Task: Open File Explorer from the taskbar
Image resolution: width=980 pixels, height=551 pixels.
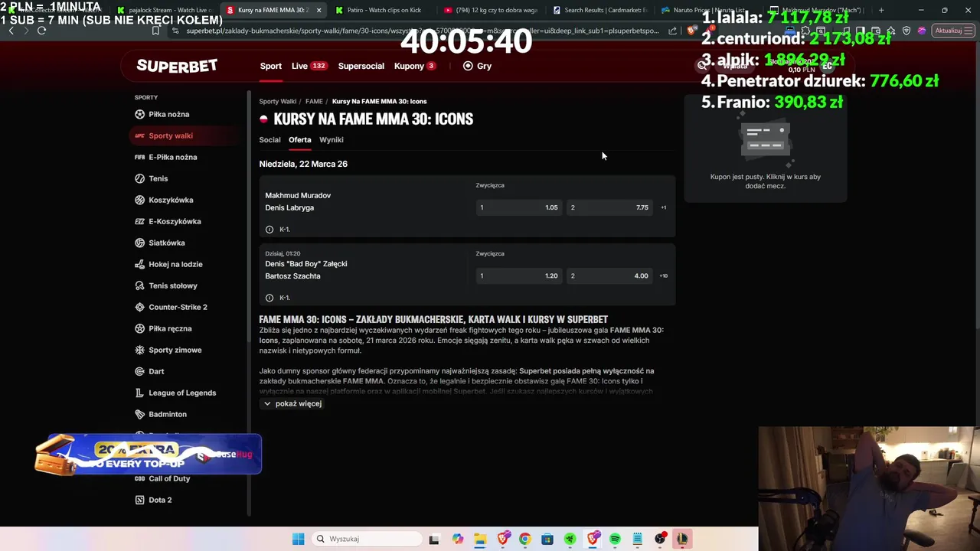Action: point(480,539)
